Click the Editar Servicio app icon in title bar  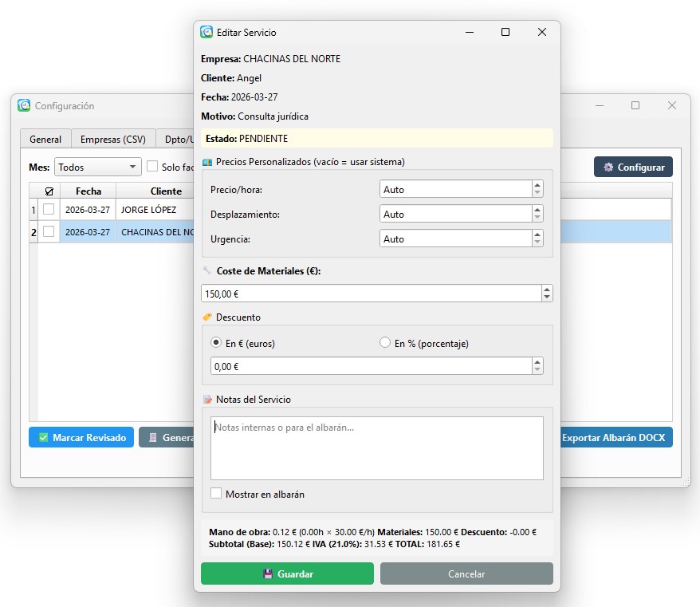[x=206, y=33]
